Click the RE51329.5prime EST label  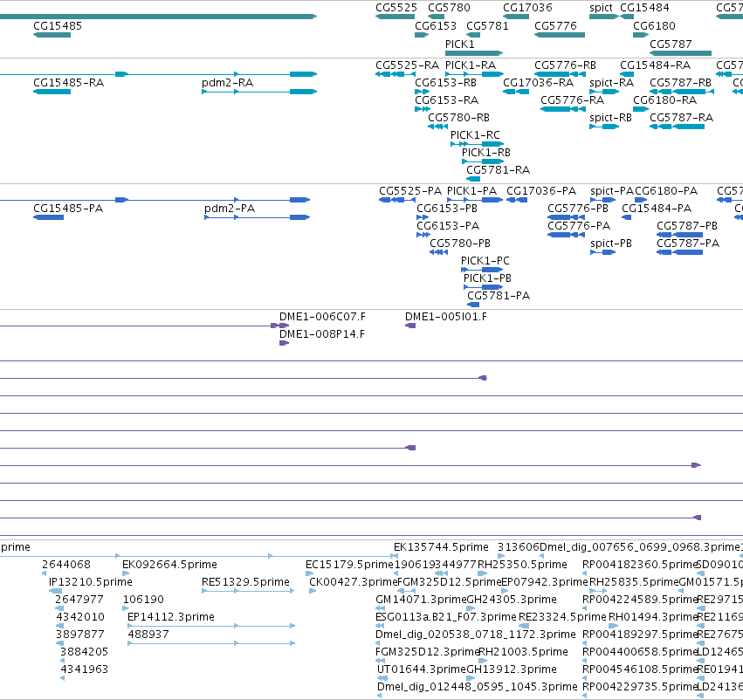pyautogui.click(x=245, y=581)
